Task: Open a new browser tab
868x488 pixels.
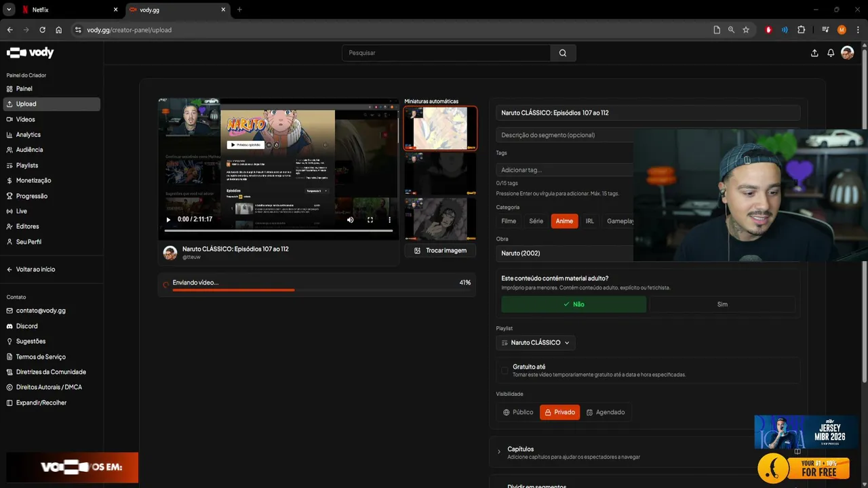Action: (239, 9)
